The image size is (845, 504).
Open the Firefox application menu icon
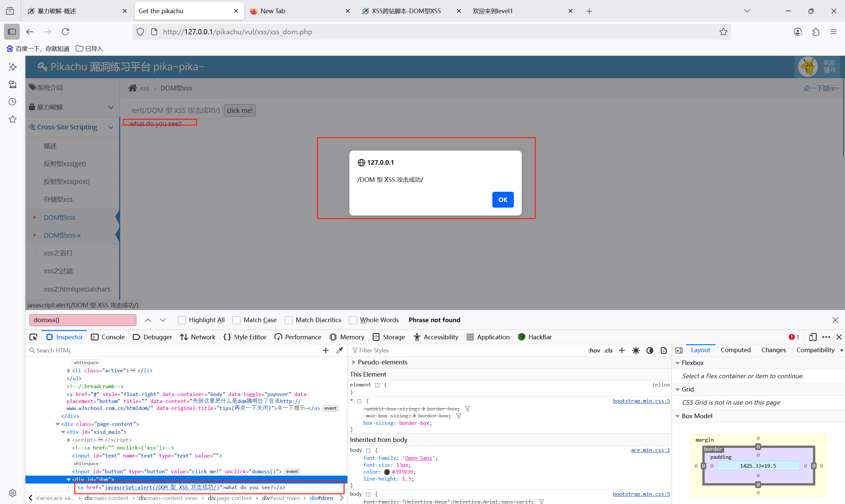point(833,32)
